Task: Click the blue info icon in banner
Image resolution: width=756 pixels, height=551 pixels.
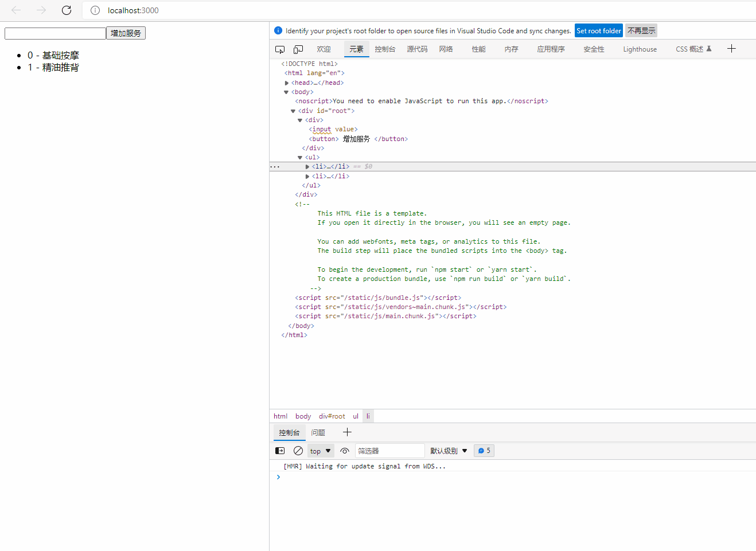Action: pyautogui.click(x=278, y=30)
